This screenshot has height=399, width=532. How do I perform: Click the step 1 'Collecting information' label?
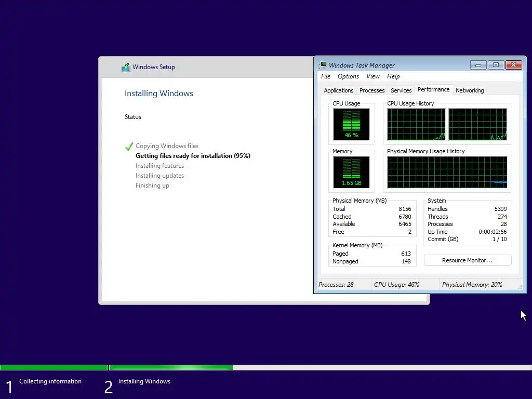point(50,381)
